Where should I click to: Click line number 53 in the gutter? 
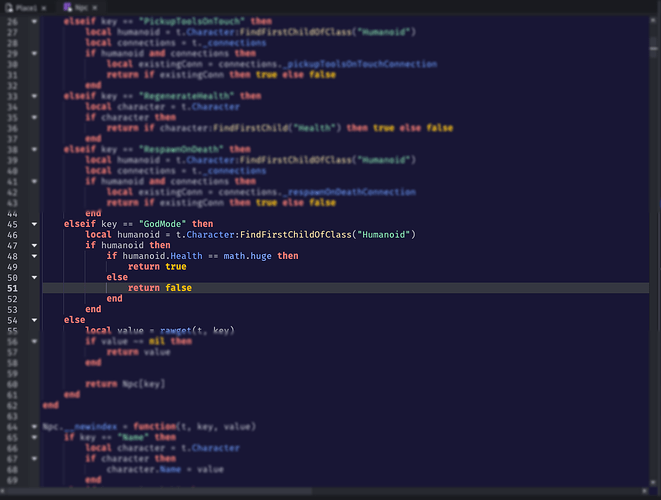[12, 309]
